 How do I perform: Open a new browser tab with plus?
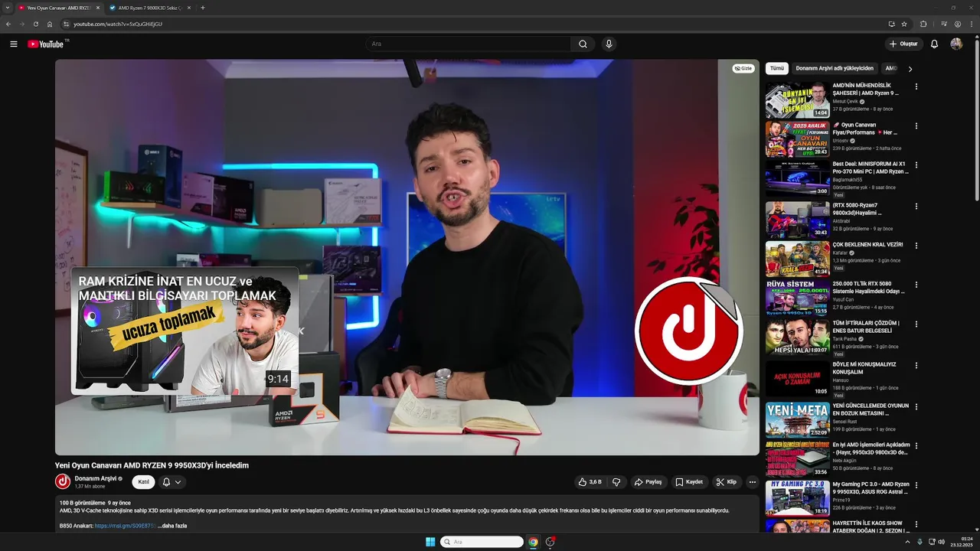202,8
